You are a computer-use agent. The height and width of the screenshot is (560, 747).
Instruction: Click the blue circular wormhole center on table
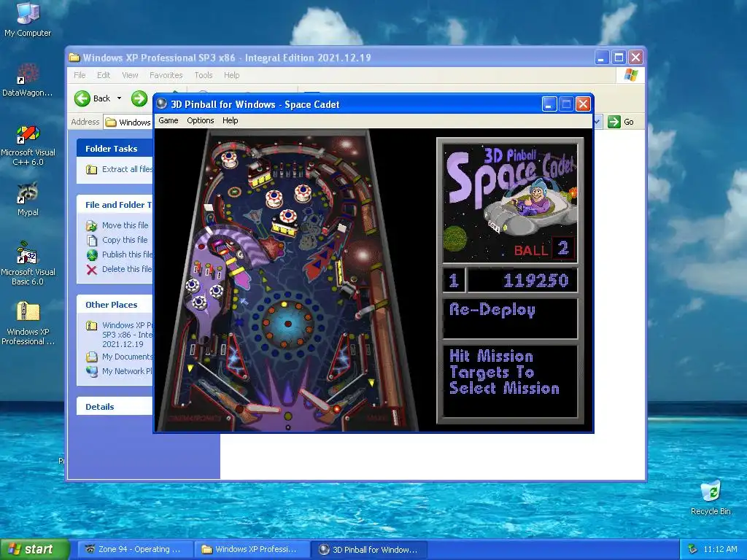287,324
